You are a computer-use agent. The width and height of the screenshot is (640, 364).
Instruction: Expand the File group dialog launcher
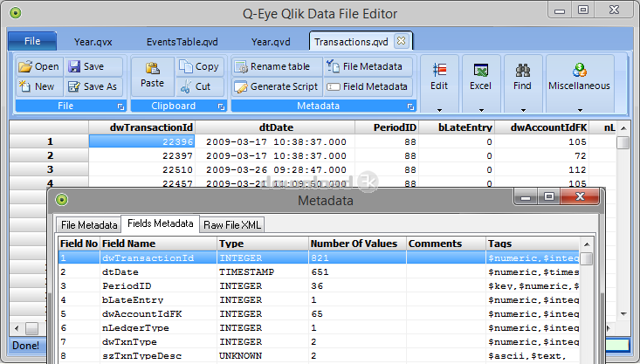click(120, 106)
